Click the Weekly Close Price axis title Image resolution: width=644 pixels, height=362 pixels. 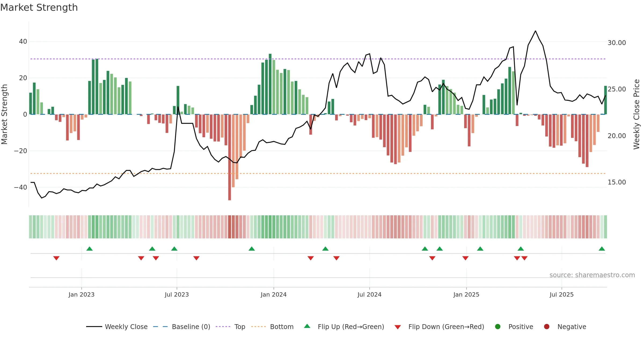click(636, 114)
